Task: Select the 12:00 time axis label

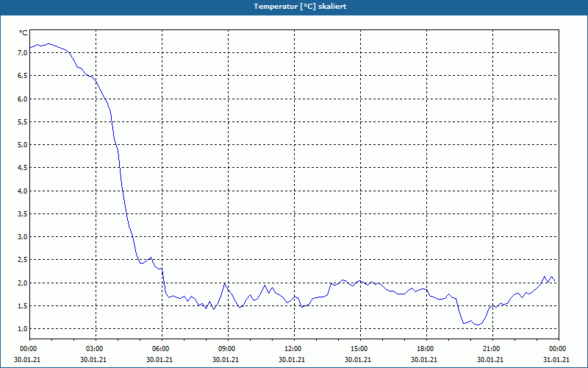Action: click(292, 349)
